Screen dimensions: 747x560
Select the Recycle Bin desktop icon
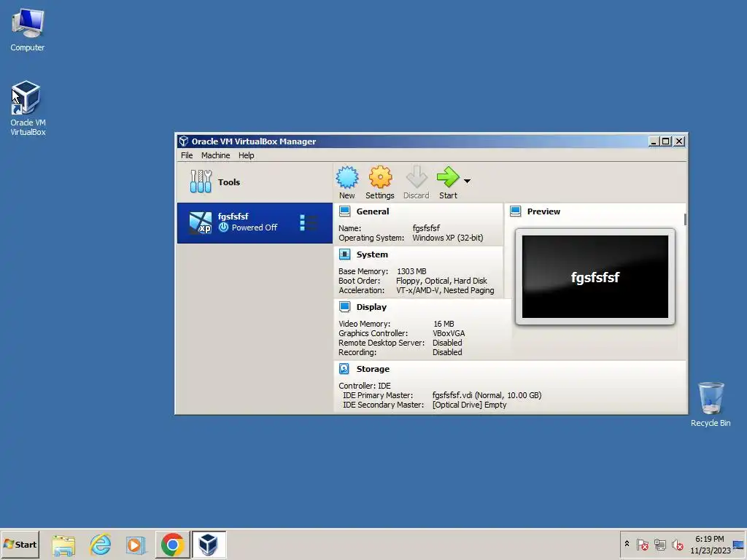711,404
